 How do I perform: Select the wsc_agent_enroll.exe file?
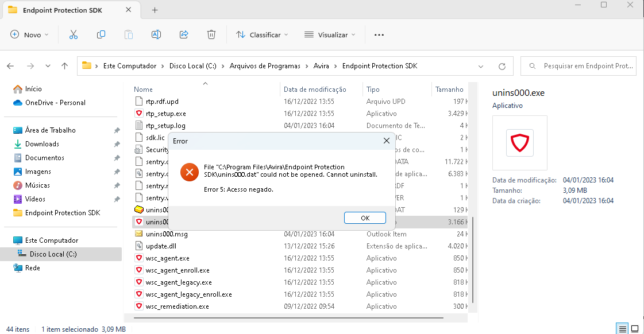(178, 270)
